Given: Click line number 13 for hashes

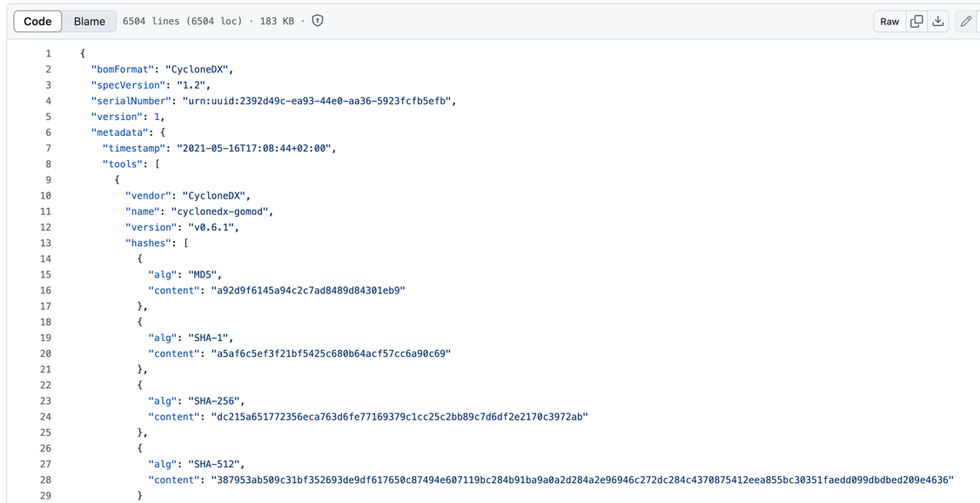Looking at the screenshot, I should [45, 243].
